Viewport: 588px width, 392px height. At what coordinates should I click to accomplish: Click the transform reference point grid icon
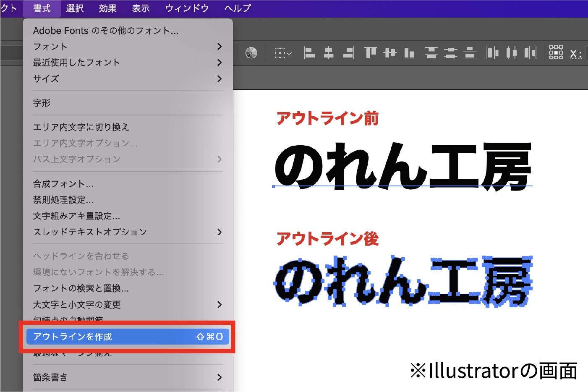tap(556, 52)
